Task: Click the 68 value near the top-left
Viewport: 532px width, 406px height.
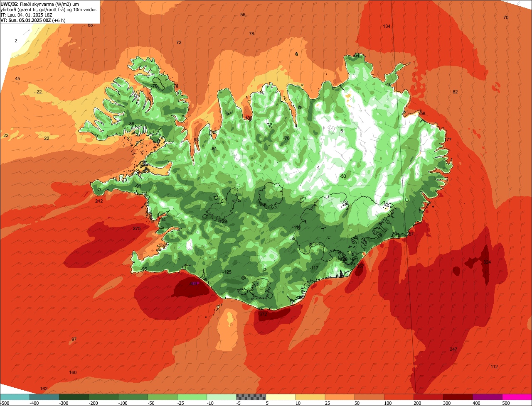Action: point(90,25)
